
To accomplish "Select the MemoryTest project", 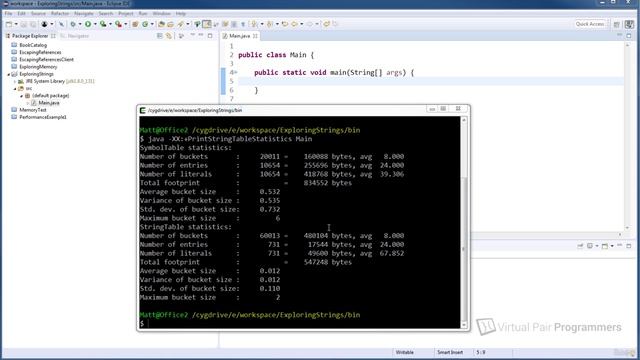I will pyautogui.click(x=33, y=110).
